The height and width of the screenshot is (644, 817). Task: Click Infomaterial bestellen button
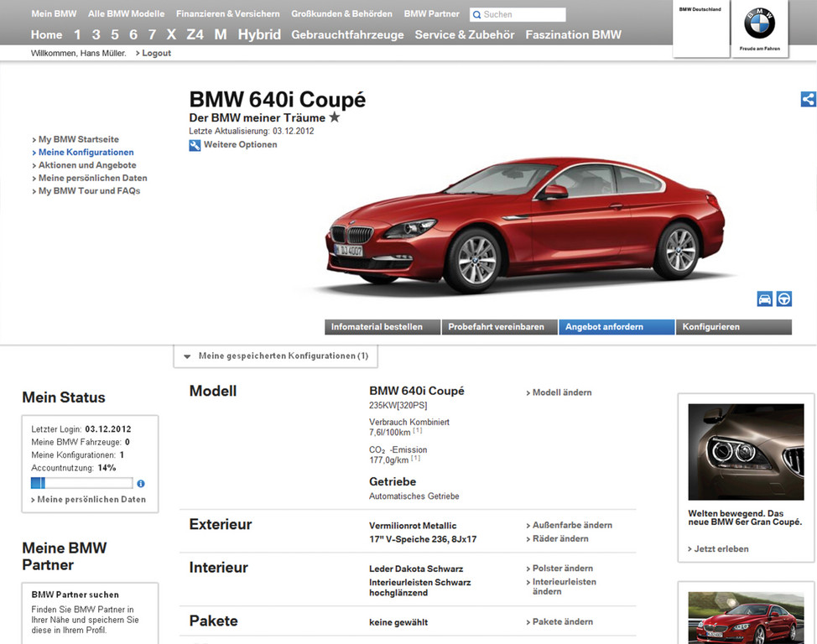[x=382, y=327]
